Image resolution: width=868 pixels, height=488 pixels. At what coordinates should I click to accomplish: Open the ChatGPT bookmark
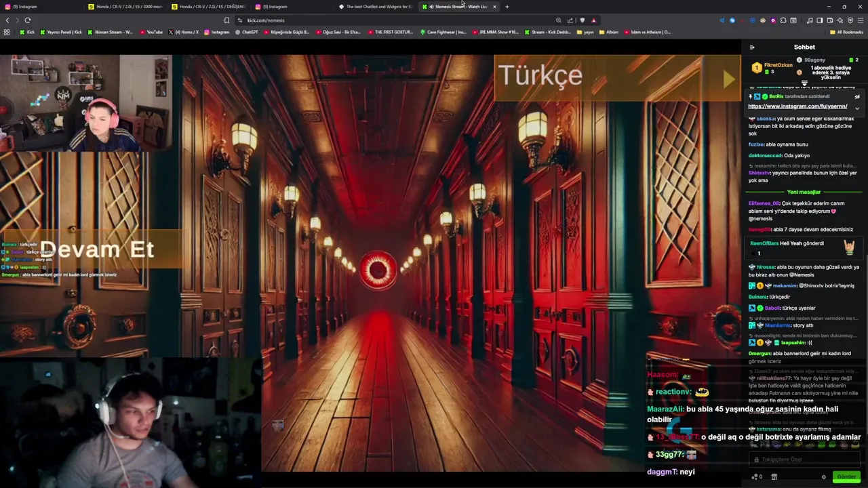pos(246,32)
